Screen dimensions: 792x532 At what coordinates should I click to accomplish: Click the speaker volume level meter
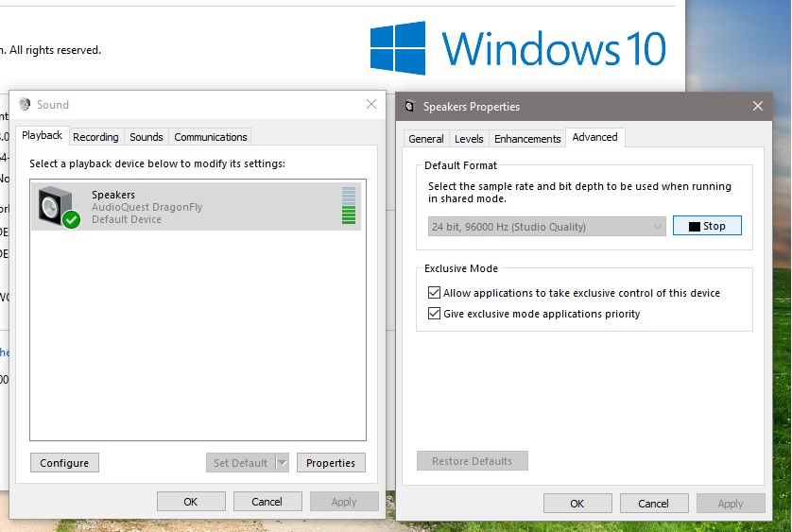pyautogui.click(x=349, y=206)
